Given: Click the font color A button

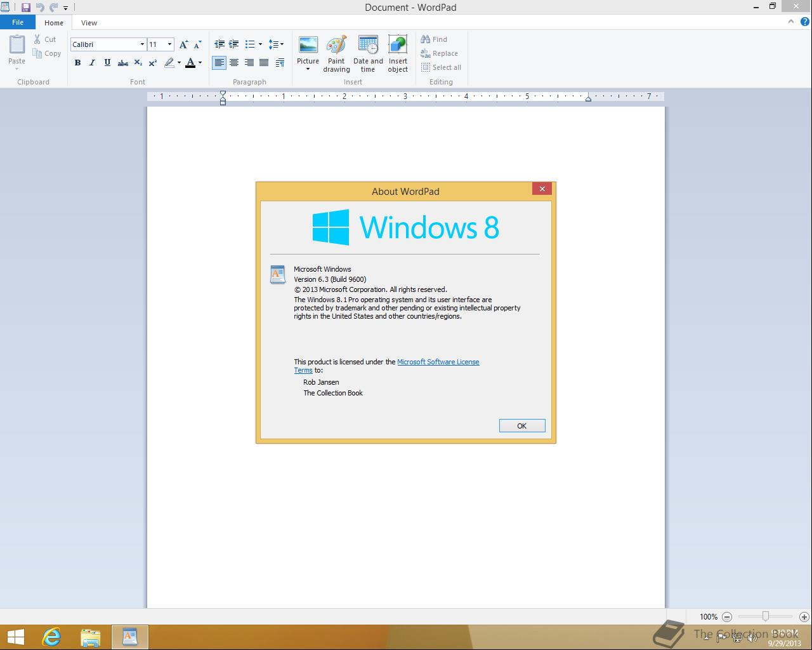Looking at the screenshot, I should (190, 63).
